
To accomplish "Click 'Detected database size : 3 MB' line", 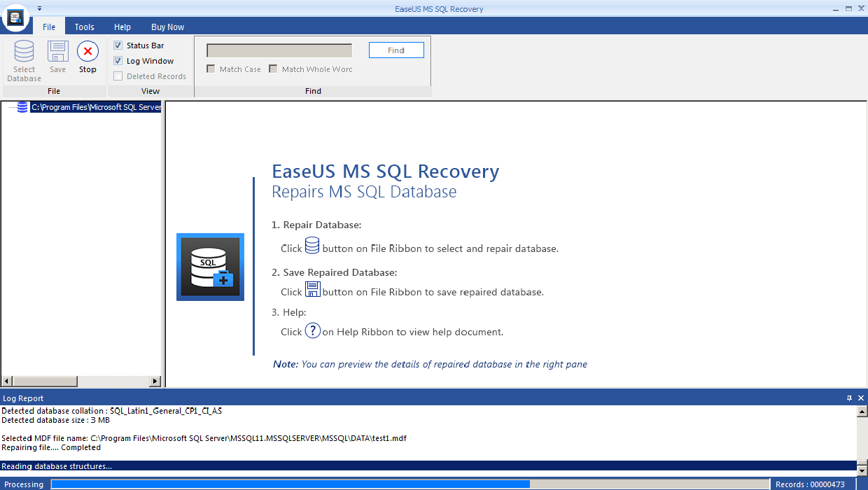I will (55, 420).
